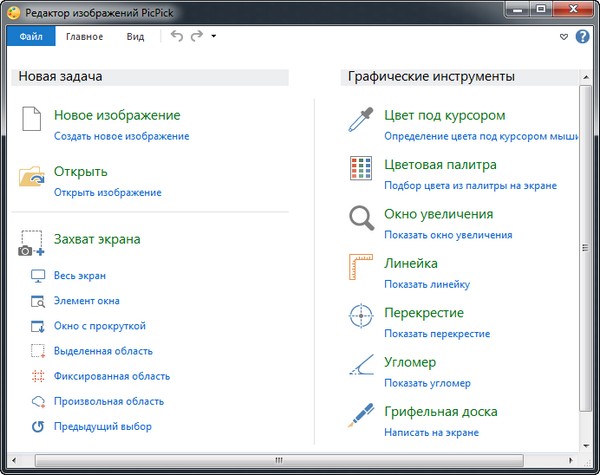Select the Ruler tool icon
600x475 pixels.
[360, 268]
